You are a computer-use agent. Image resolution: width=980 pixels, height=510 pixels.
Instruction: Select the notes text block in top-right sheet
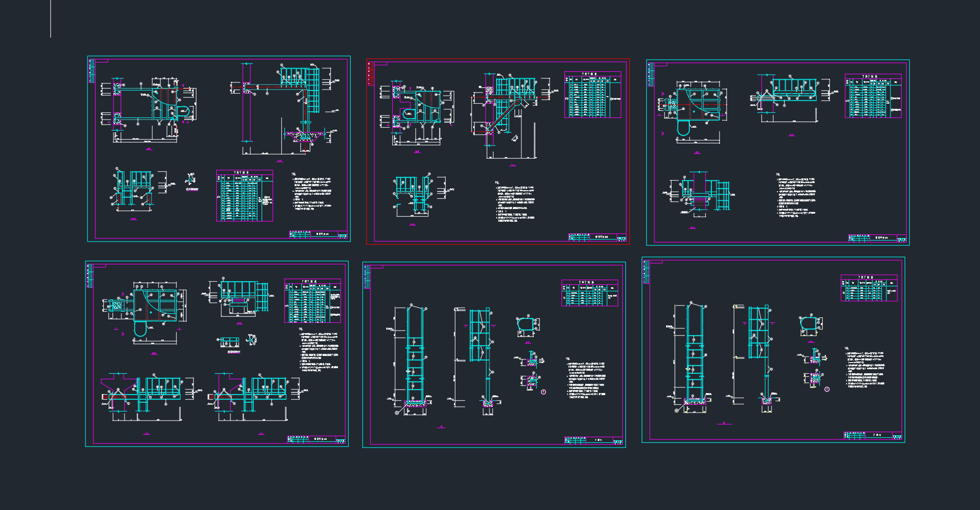pos(796,197)
